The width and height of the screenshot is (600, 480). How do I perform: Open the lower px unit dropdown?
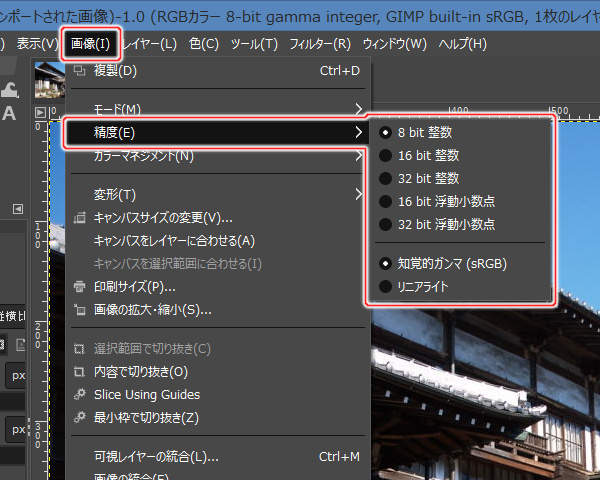click(x=16, y=429)
